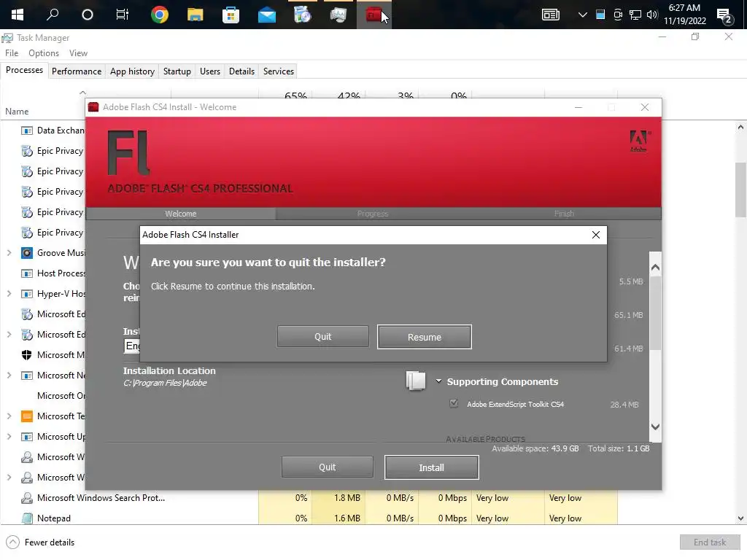The width and height of the screenshot is (747, 560).
Task: Select Adobe Flash installer taskbar icon
Action: point(373,15)
